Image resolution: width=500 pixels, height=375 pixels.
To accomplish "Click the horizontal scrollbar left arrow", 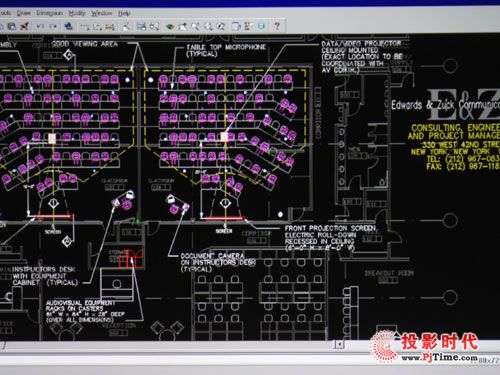I will click(339, 344).
